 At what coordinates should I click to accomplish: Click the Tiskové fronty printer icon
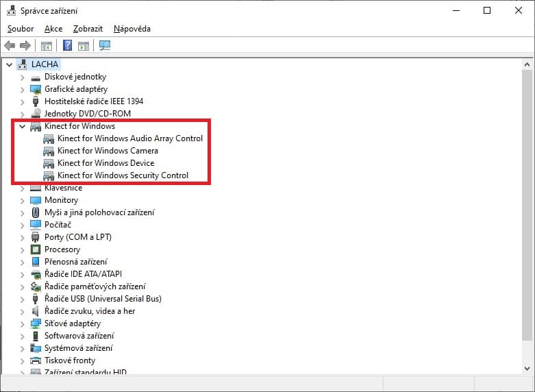36,360
